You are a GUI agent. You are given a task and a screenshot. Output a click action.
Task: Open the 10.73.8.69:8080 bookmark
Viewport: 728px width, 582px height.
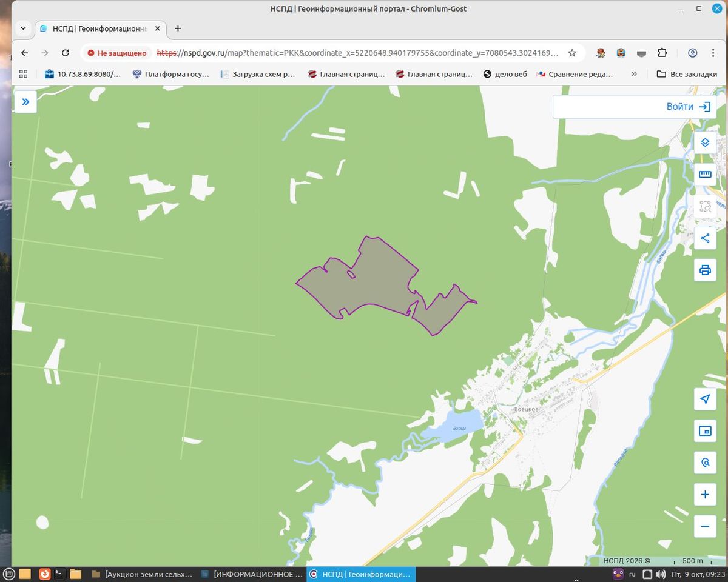coord(83,74)
